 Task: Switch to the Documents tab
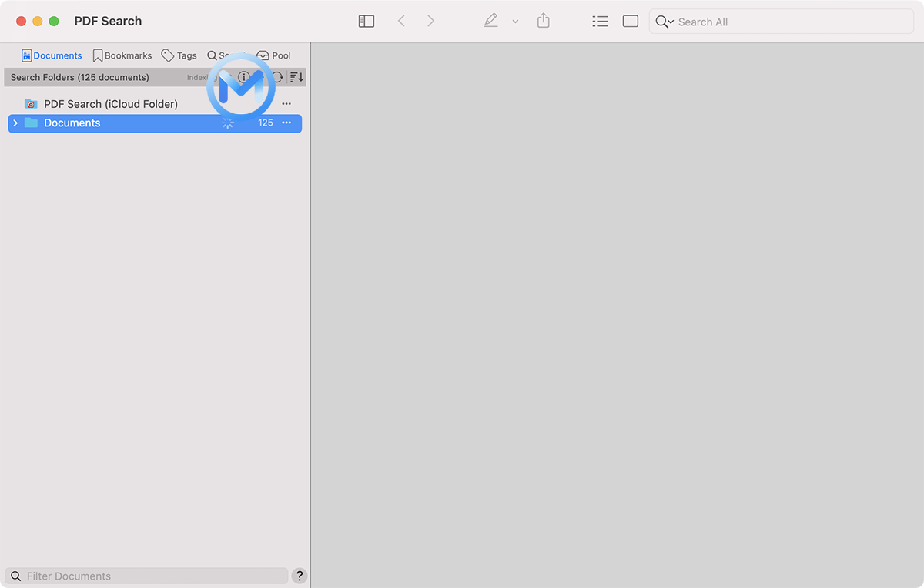pos(52,55)
